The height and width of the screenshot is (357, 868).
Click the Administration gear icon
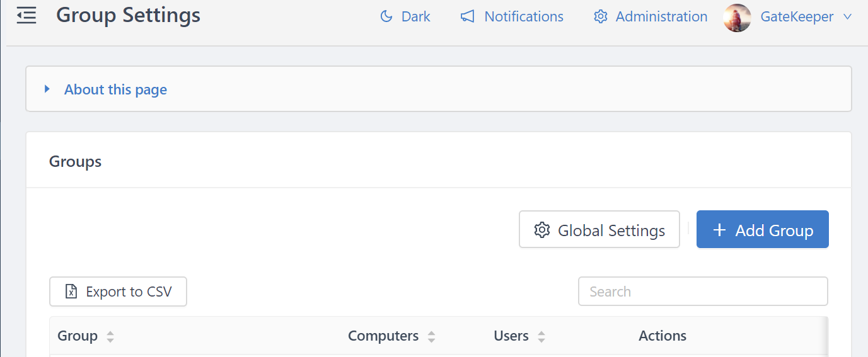coord(600,16)
